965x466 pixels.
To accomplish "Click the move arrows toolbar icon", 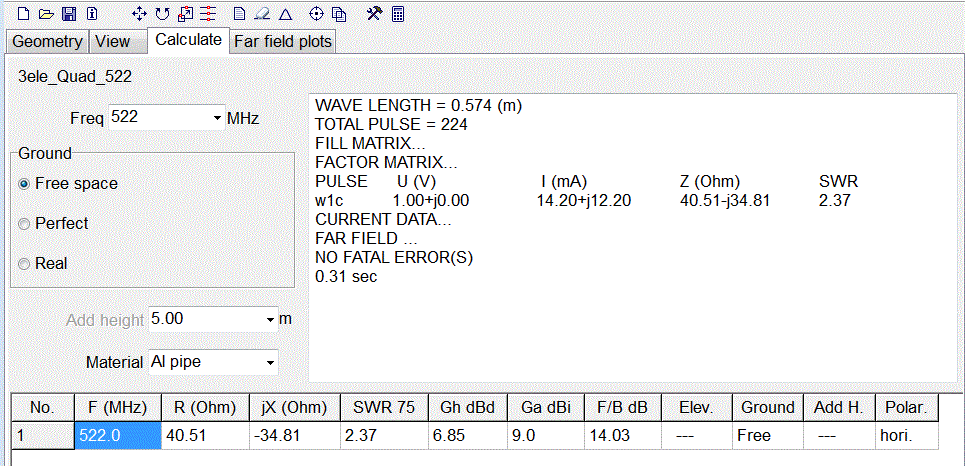I will [140, 14].
